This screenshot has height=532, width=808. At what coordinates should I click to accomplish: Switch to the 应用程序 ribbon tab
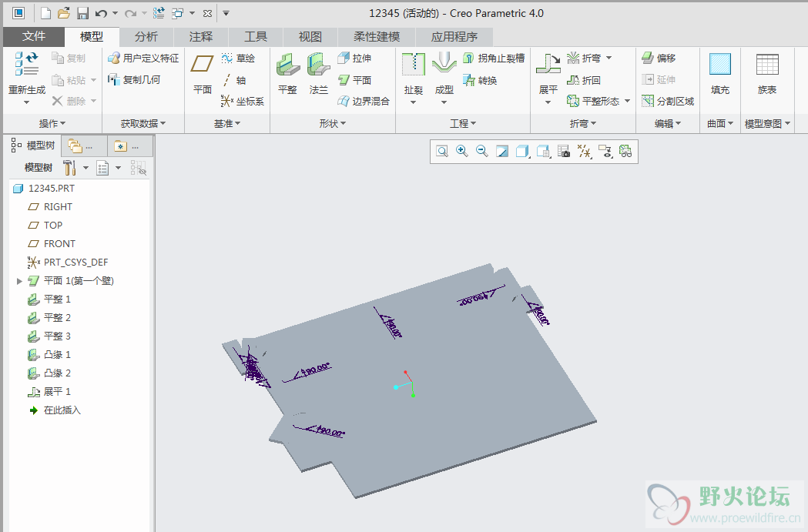tap(454, 36)
